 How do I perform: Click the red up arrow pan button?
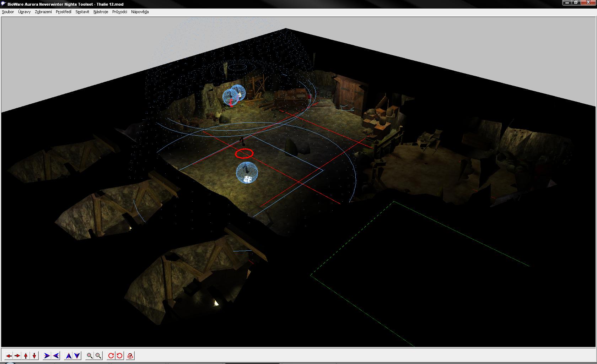tap(26, 355)
